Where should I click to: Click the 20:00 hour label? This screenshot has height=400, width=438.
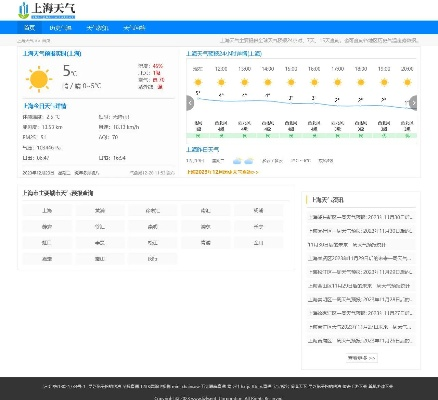407,69
